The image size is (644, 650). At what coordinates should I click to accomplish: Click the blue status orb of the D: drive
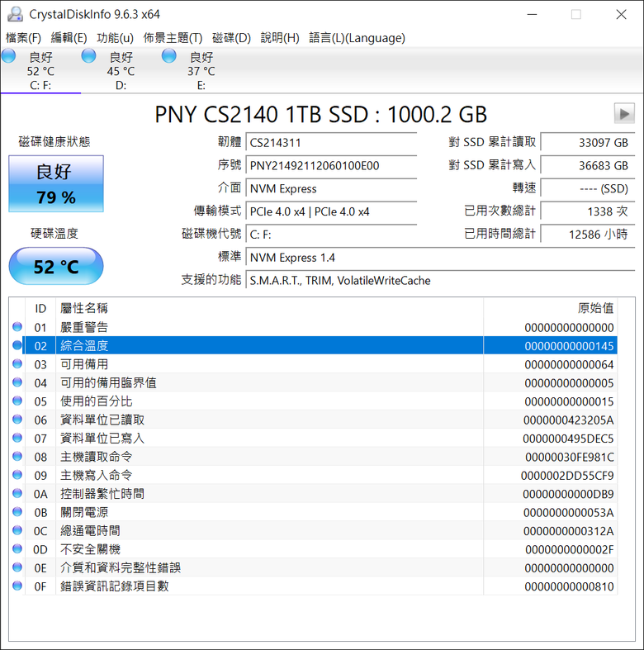point(88,55)
